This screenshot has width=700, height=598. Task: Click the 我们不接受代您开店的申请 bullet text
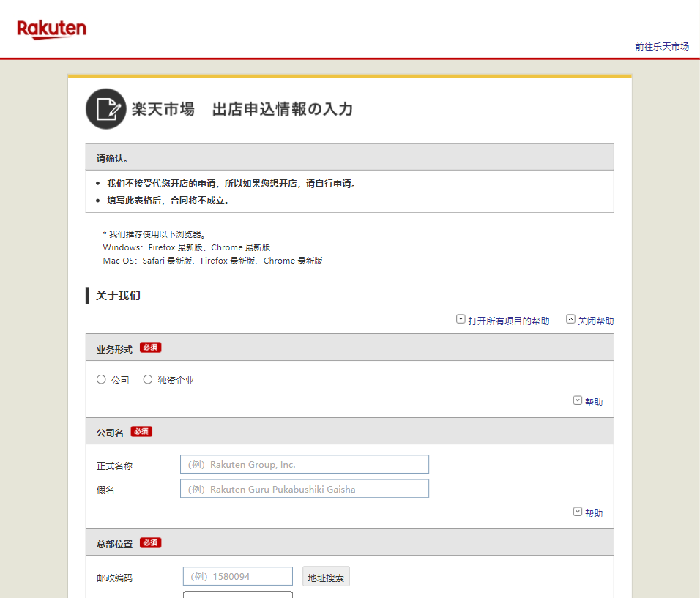(x=231, y=184)
